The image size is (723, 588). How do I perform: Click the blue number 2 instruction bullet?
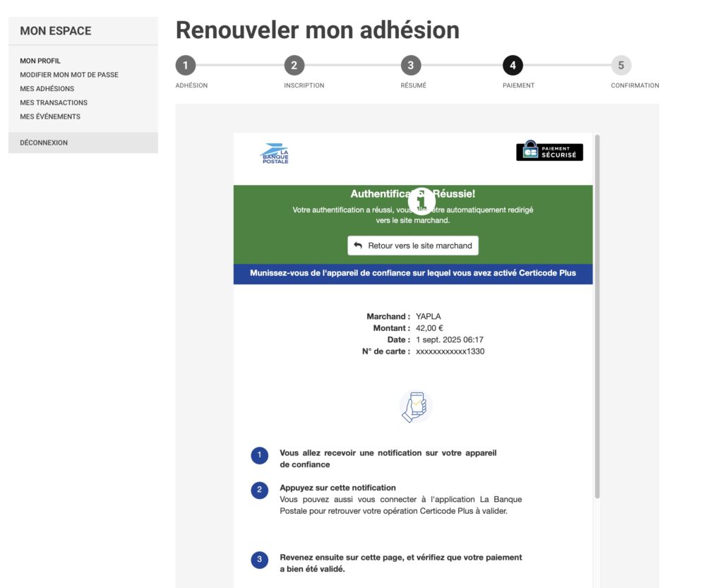tap(259, 490)
